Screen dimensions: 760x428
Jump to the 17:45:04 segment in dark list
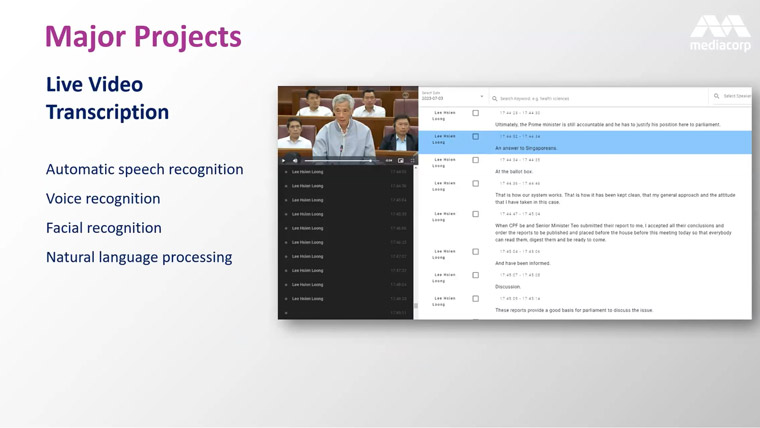pyautogui.click(x=346, y=200)
